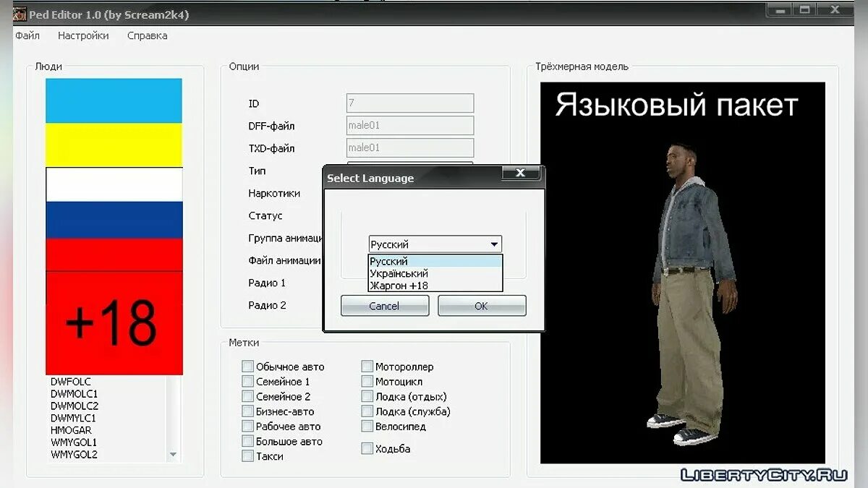Image resolution: width=868 pixels, height=488 pixels.
Task: Enable the Мотоцикл checkbox
Action: pos(367,381)
